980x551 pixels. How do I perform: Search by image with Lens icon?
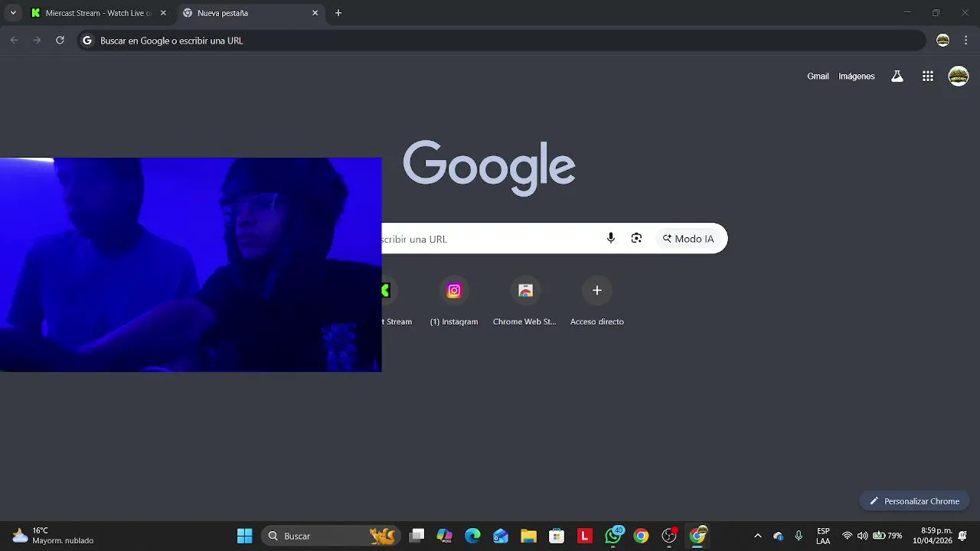(636, 239)
